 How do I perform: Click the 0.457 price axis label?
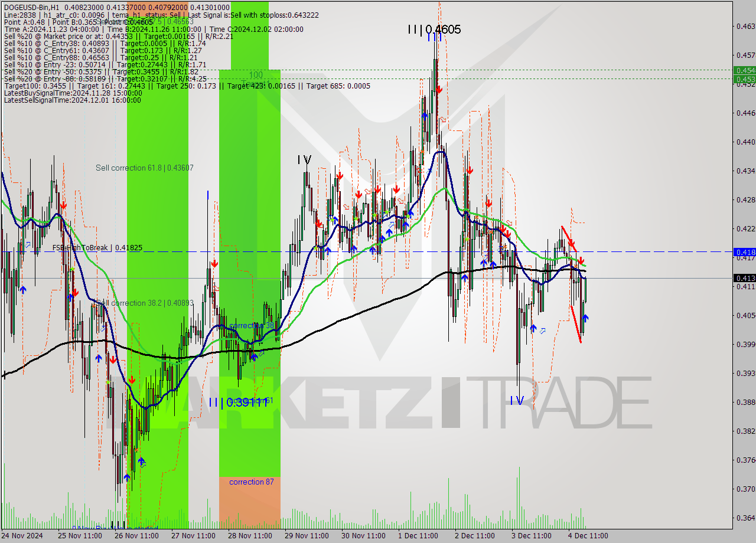(x=745, y=55)
